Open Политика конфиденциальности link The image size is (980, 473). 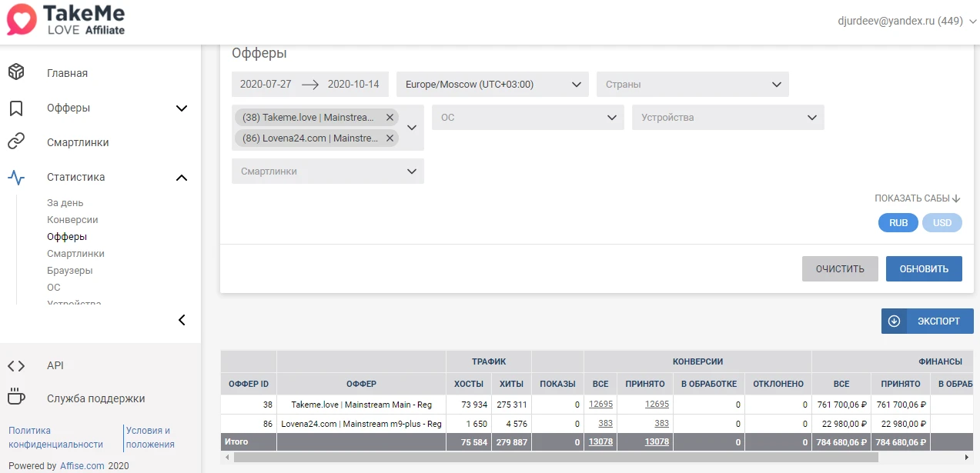[x=56, y=438]
